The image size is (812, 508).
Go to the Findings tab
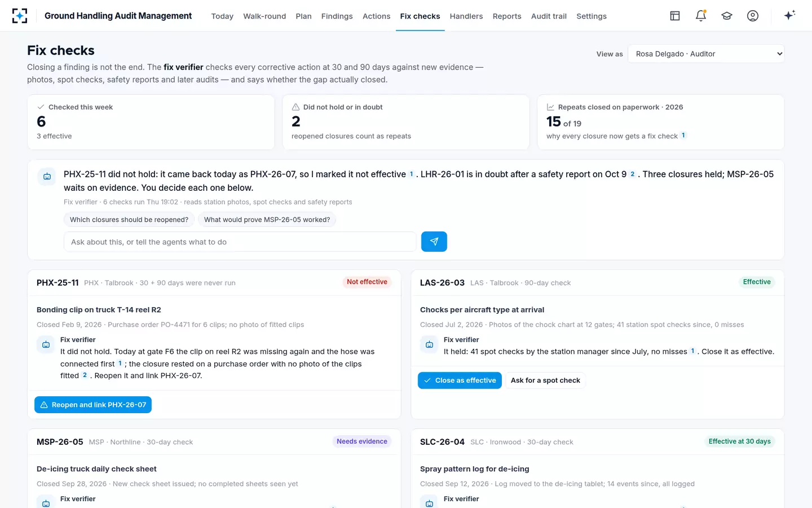tap(337, 16)
